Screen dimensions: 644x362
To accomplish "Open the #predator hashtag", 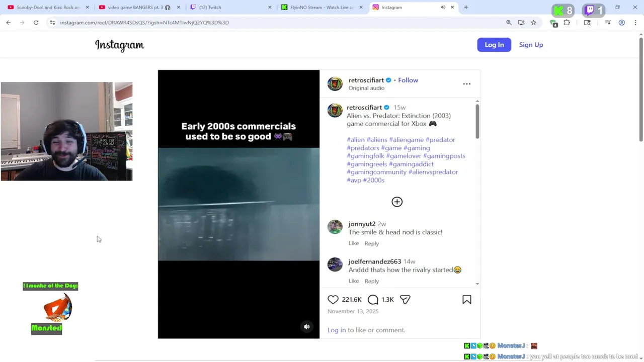I will point(440,140).
